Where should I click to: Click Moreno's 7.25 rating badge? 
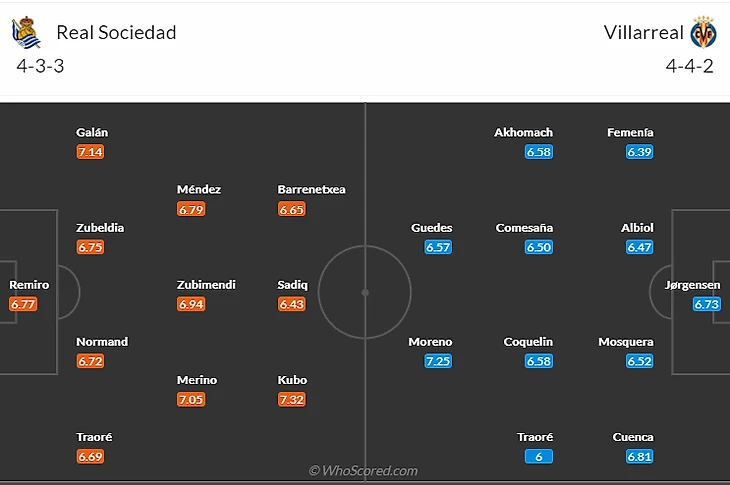click(x=438, y=361)
